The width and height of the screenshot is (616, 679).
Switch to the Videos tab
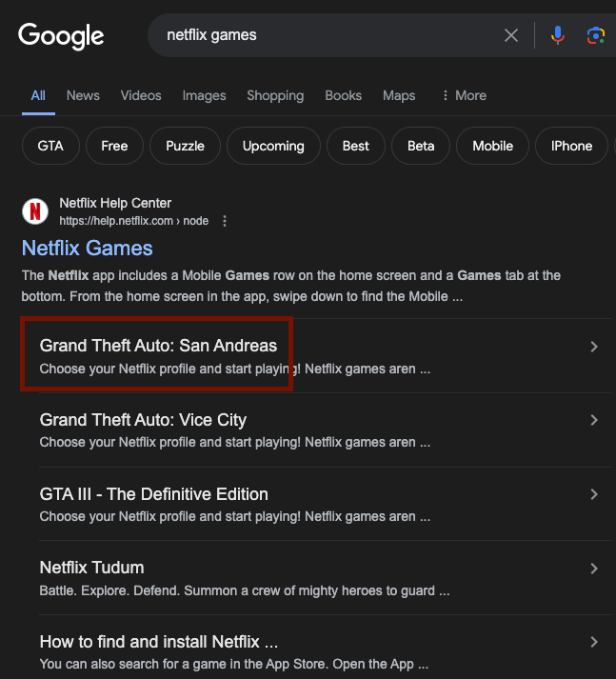click(141, 95)
